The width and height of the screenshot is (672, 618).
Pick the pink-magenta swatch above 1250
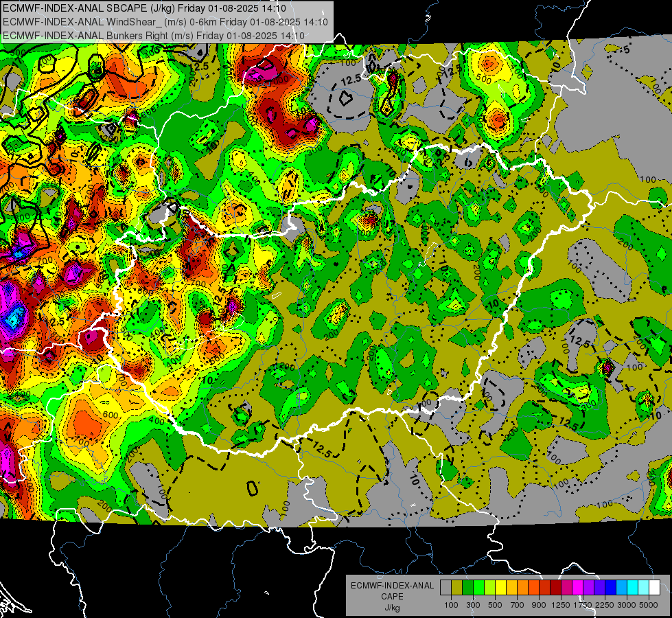(x=566, y=588)
